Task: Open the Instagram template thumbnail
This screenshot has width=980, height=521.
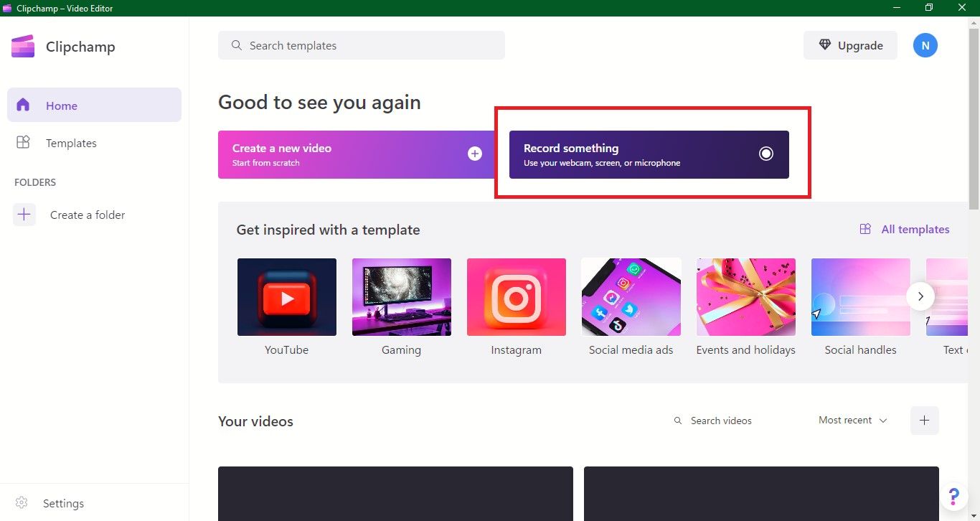Action: pos(517,297)
